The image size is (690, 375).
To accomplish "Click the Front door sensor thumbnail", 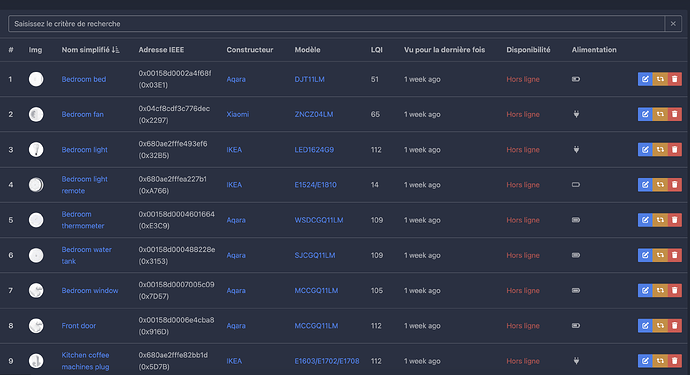I will 36,326.
